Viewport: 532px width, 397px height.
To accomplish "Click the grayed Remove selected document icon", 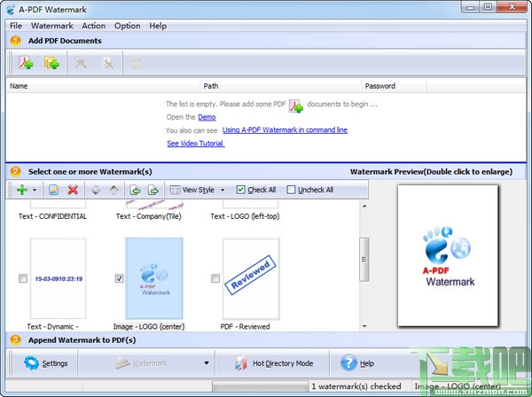I will point(81,63).
